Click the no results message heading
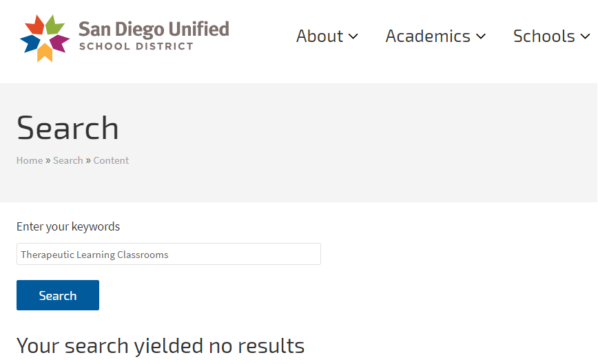Screen dimensions: 598x364 161,345
